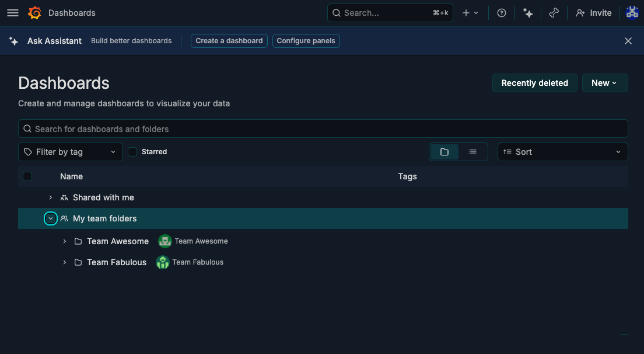Screen dimensions: 644x354
Task: Open the New dropdown menu
Action: click(604, 82)
